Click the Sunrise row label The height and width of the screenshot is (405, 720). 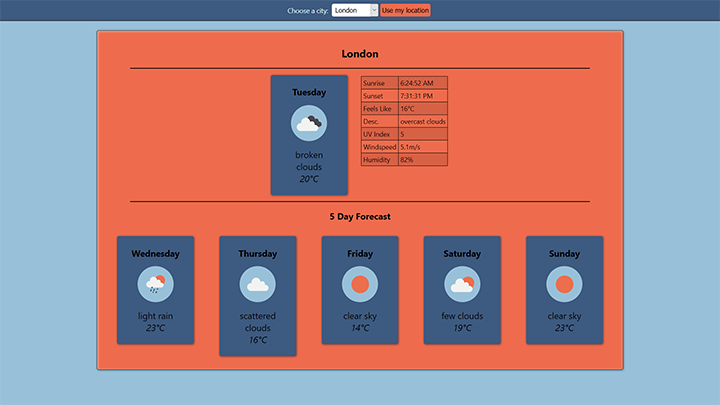pyautogui.click(x=379, y=83)
